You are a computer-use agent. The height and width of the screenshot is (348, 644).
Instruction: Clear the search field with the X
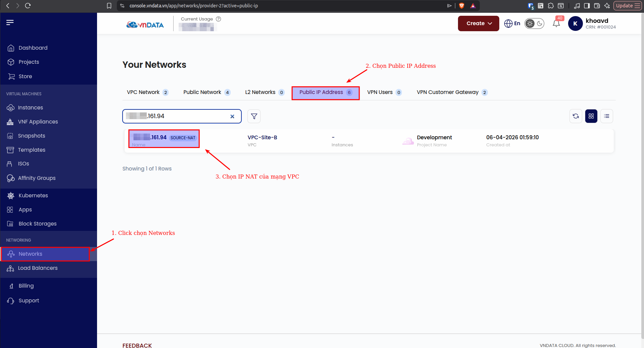pos(232,116)
